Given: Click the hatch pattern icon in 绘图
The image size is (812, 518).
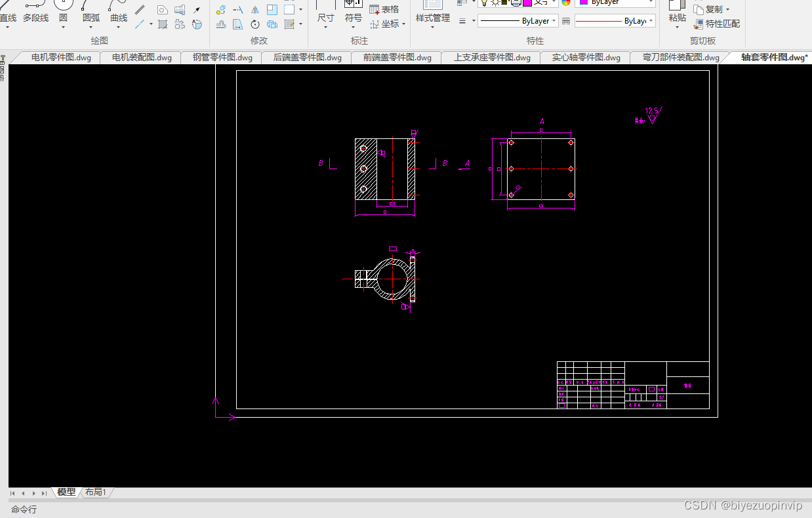Looking at the screenshot, I should coord(163,24).
